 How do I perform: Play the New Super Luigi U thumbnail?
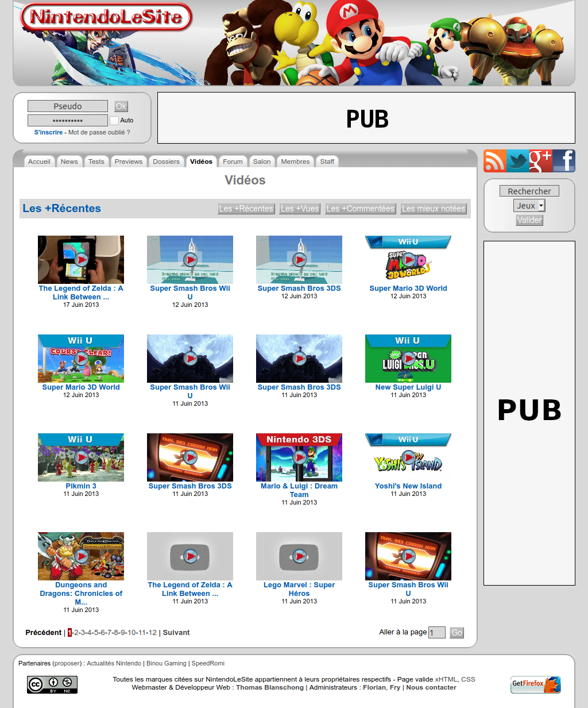point(408,359)
